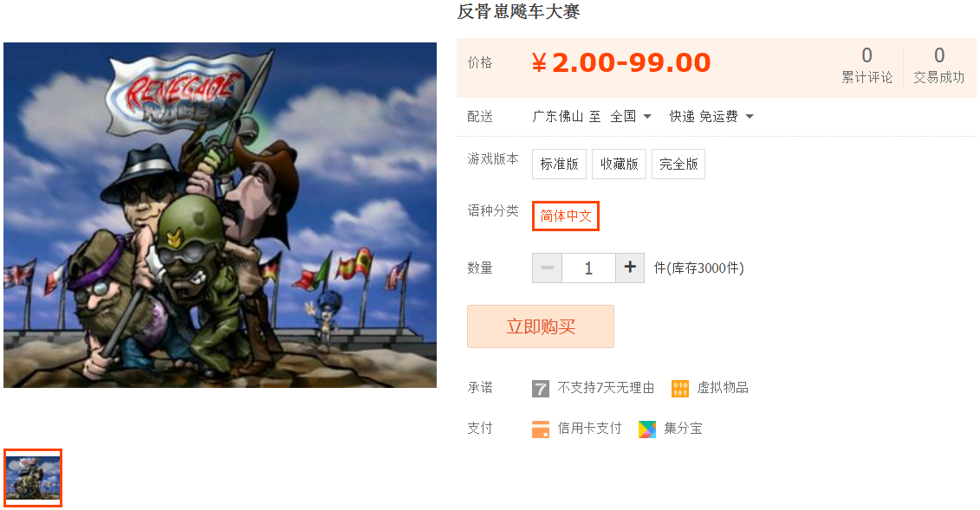The height and width of the screenshot is (510, 980).
Task: Choose the 完全版 game version
Action: [x=678, y=165]
